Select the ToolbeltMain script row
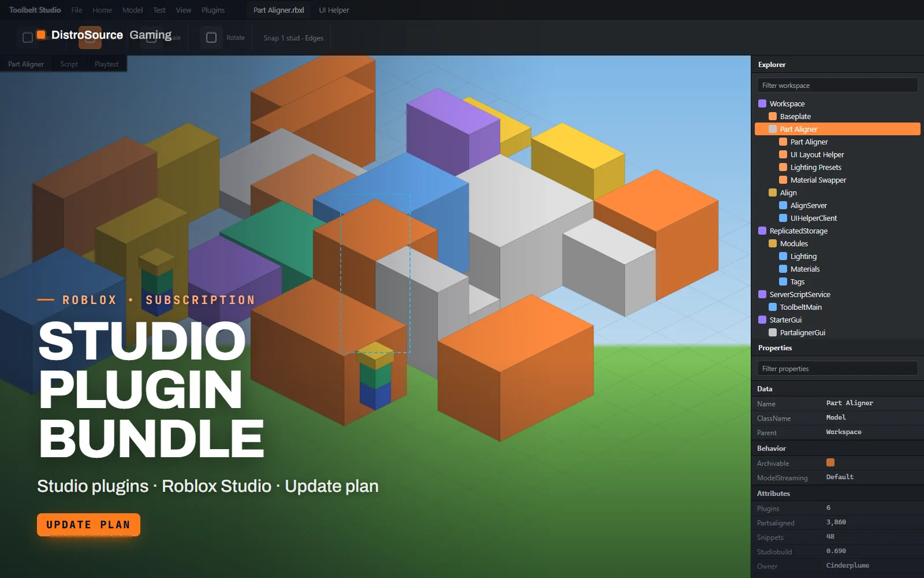 pyautogui.click(x=837, y=307)
